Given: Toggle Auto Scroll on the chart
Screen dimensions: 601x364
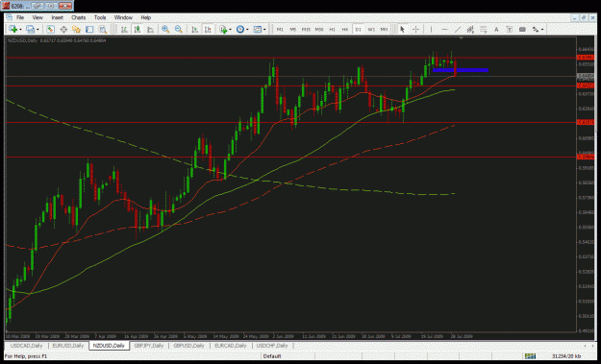Looking at the screenshot, I should point(194,30).
